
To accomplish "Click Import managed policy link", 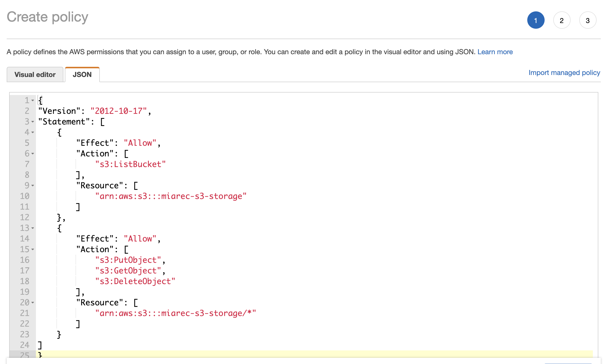I will (x=564, y=73).
